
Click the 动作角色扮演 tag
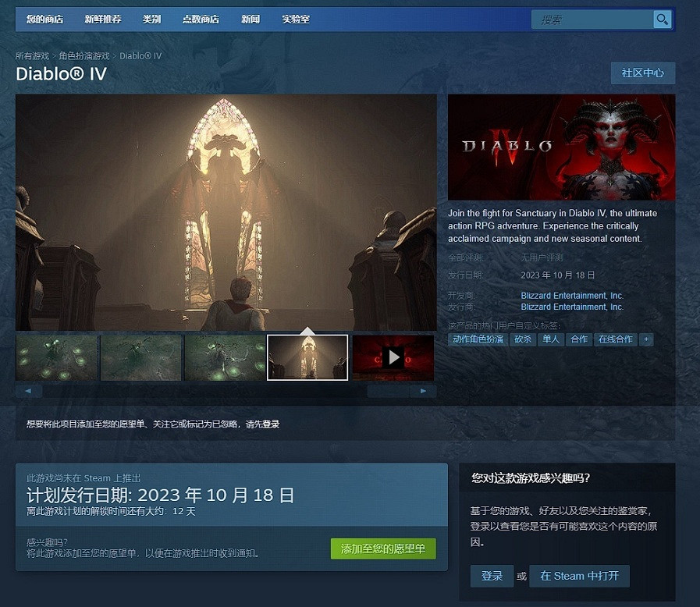[x=478, y=339]
